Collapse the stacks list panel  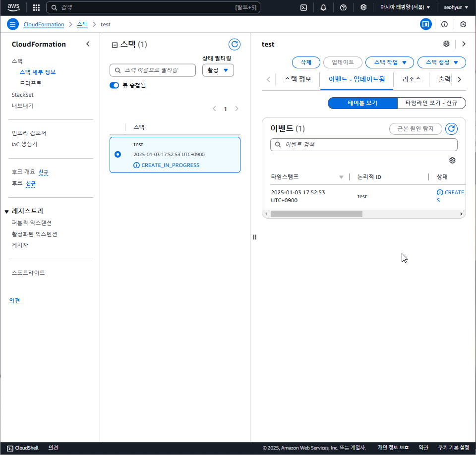115,45
